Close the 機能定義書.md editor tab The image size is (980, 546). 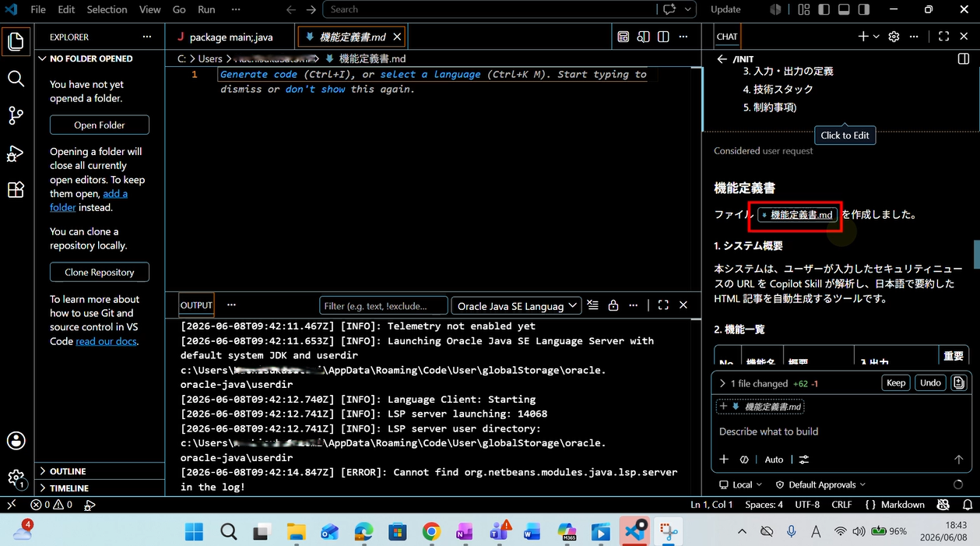[x=397, y=37]
